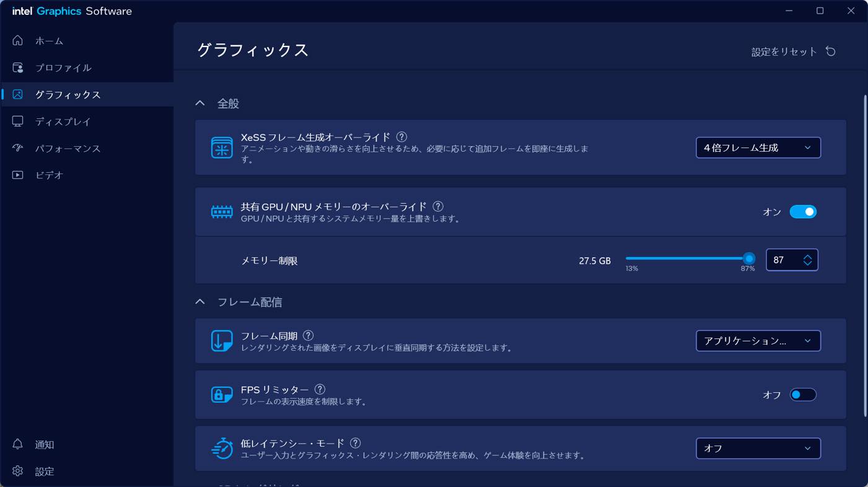Click the reset arrow icon beside 設定をリセット

pyautogui.click(x=831, y=51)
